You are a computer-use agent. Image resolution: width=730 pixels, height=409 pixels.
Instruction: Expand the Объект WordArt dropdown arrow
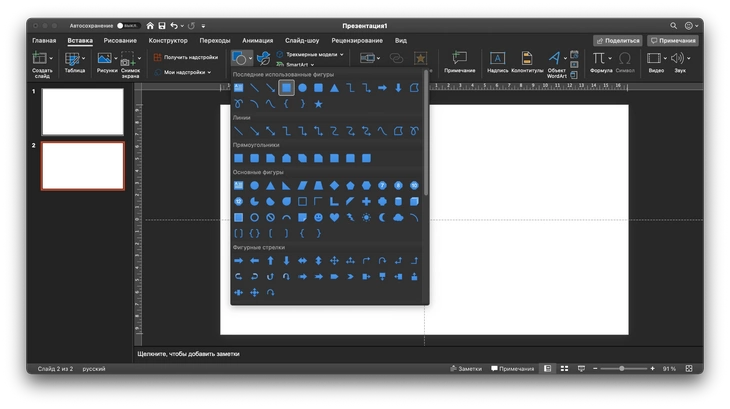[x=565, y=58]
